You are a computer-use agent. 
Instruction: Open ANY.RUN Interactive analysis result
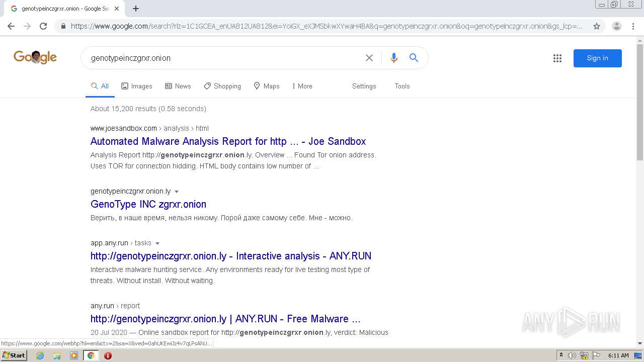click(231, 256)
